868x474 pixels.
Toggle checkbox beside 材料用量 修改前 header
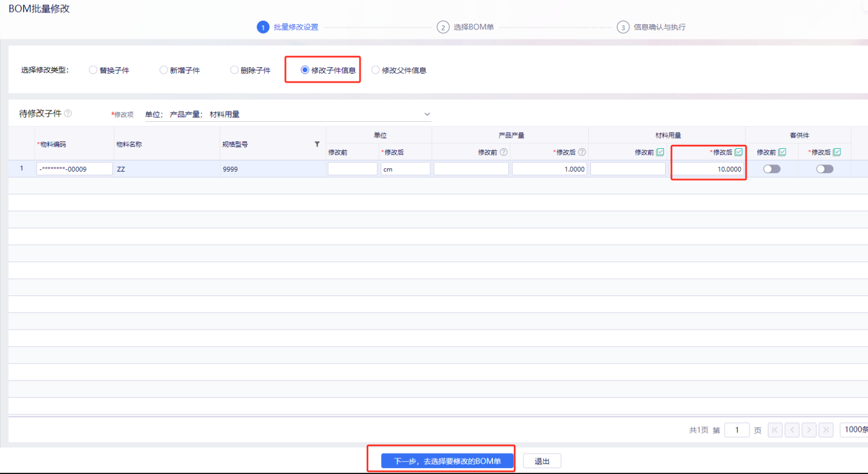click(660, 152)
